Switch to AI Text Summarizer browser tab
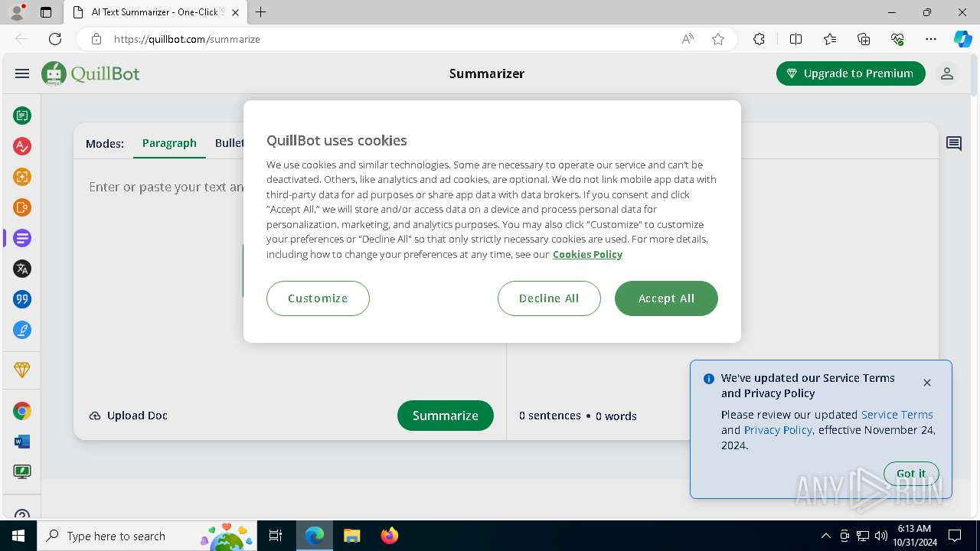 coord(155,12)
